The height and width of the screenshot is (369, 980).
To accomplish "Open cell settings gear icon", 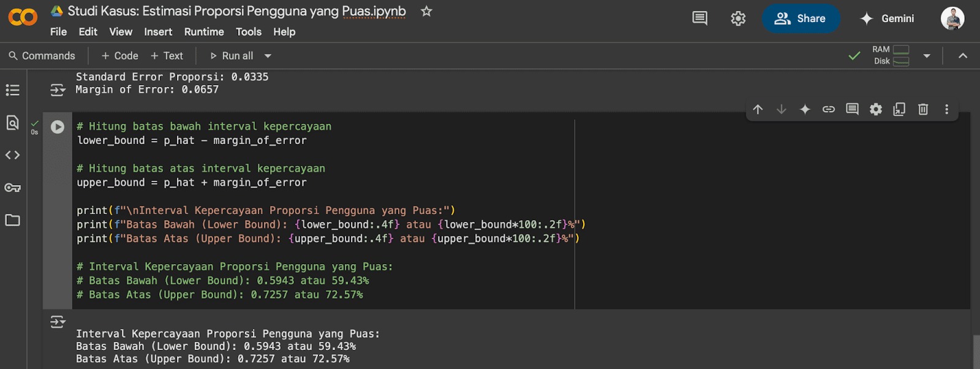I will point(876,109).
